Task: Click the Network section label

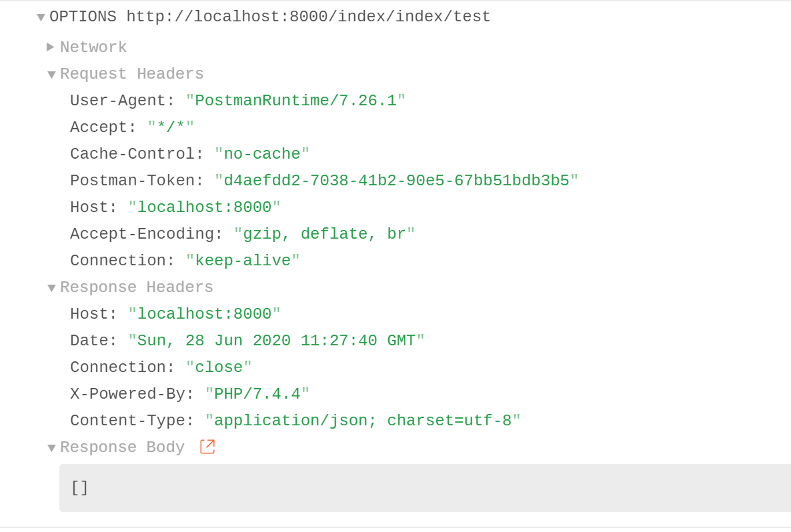Action: click(x=93, y=47)
